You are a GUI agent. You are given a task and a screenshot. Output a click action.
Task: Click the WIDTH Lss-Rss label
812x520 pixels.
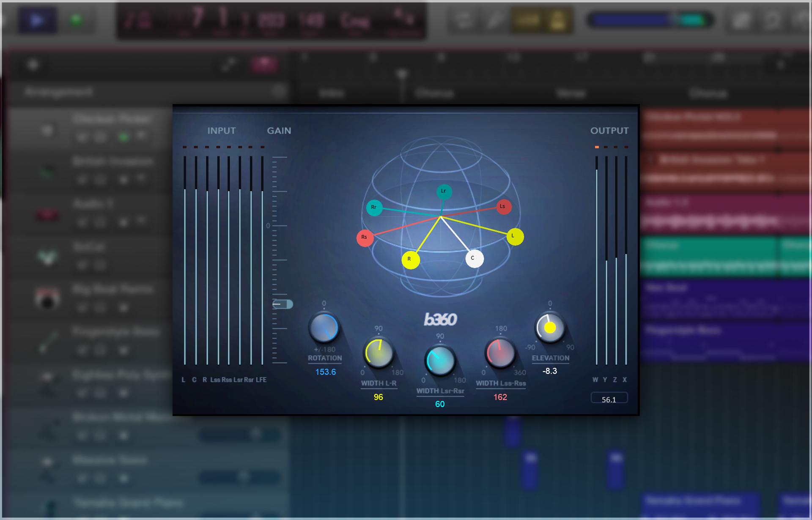point(501,383)
